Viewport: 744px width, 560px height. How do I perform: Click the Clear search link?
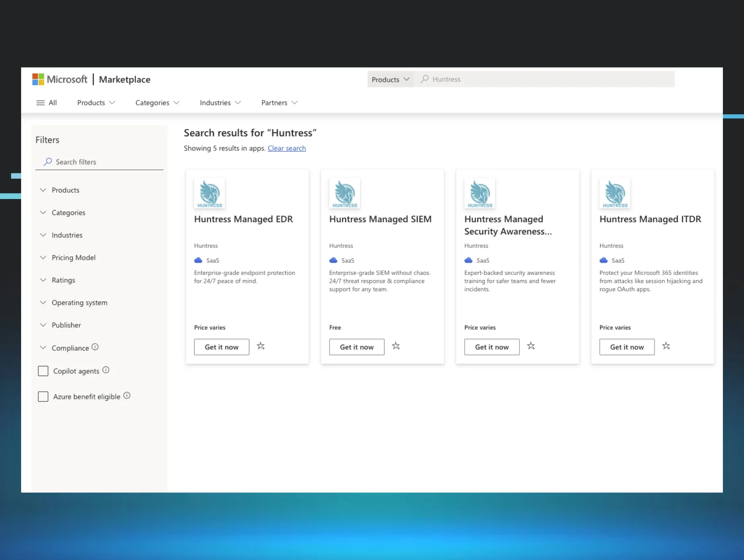(287, 148)
